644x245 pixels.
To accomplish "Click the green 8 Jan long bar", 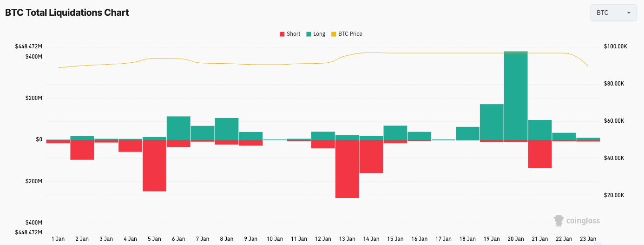I will tap(227, 129).
